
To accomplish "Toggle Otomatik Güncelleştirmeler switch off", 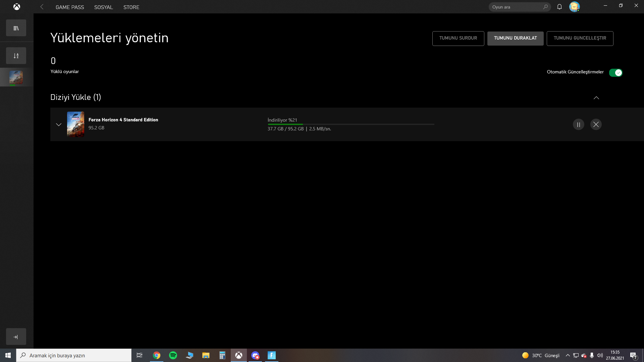I will 615,73.
